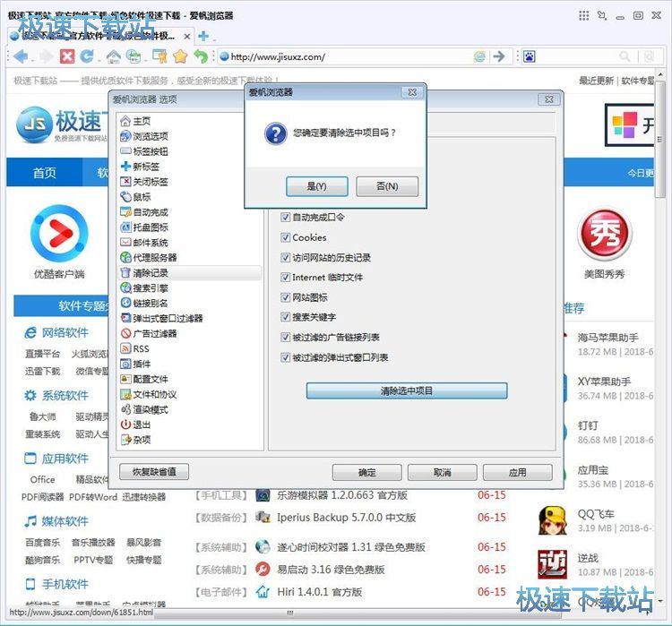672x626 pixels.
Task: Open 媒体软件 category link
Action: [x=65, y=521]
